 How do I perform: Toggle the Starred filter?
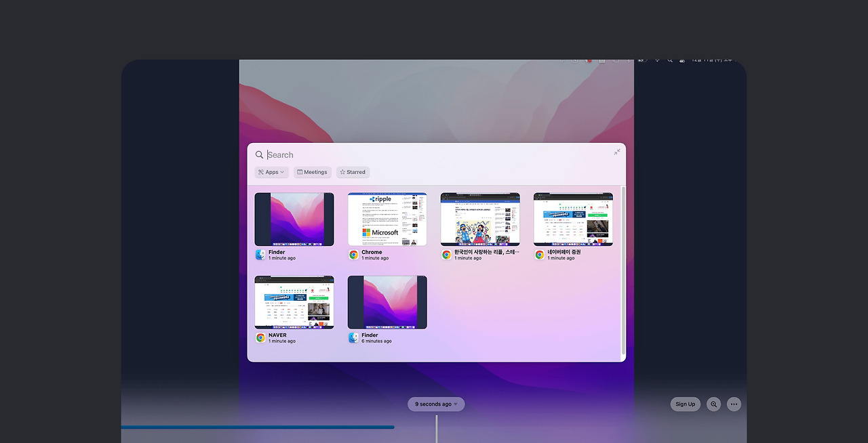(x=353, y=172)
